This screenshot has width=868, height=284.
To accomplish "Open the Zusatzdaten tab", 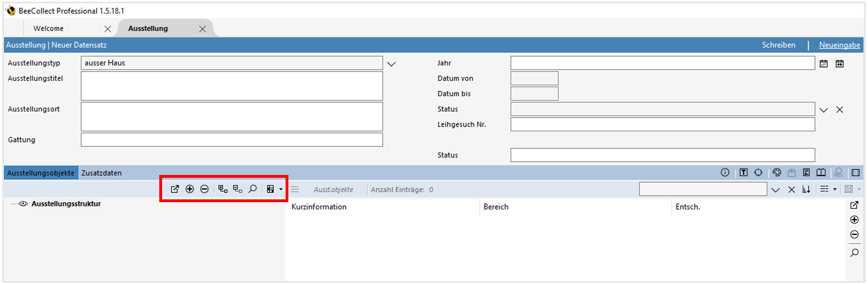I will tap(101, 173).
